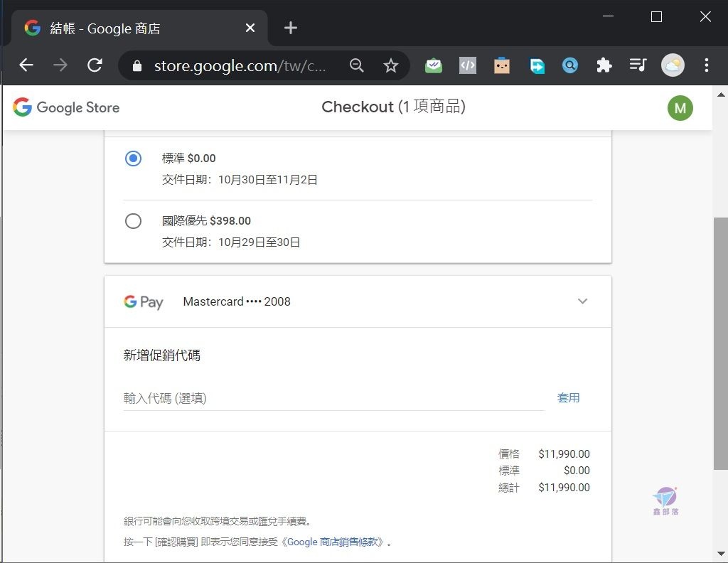Click the padlock site info icon
The width and height of the screenshot is (728, 563).
click(137, 66)
